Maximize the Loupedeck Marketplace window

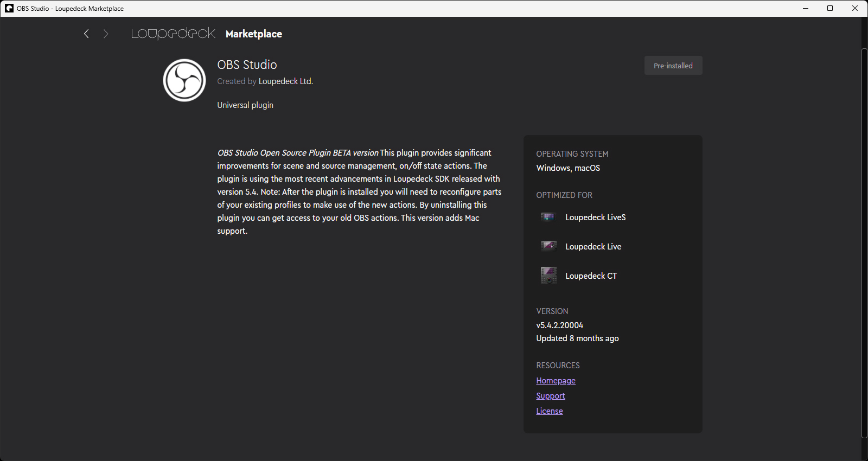830,8
